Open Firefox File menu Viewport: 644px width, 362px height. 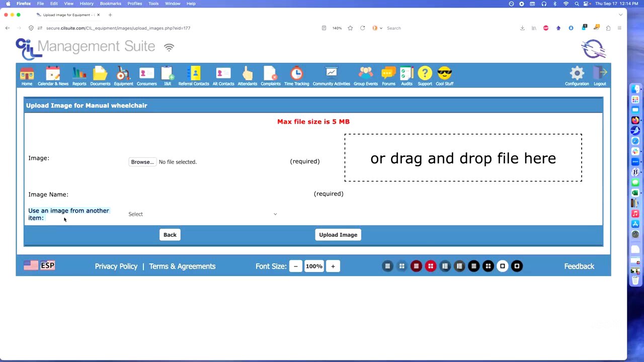[40, 4]
